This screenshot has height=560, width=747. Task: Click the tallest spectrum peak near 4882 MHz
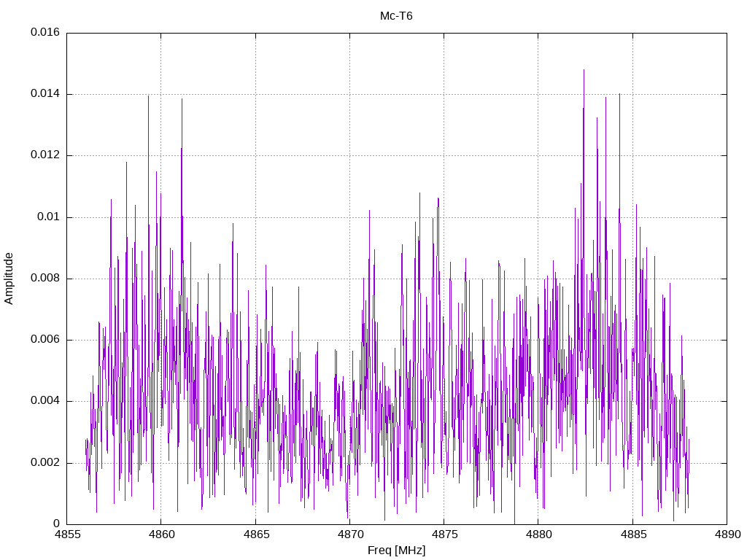584,71
